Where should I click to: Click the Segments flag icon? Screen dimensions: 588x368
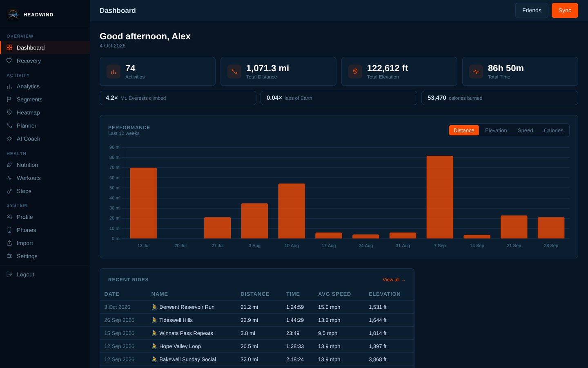9,99
